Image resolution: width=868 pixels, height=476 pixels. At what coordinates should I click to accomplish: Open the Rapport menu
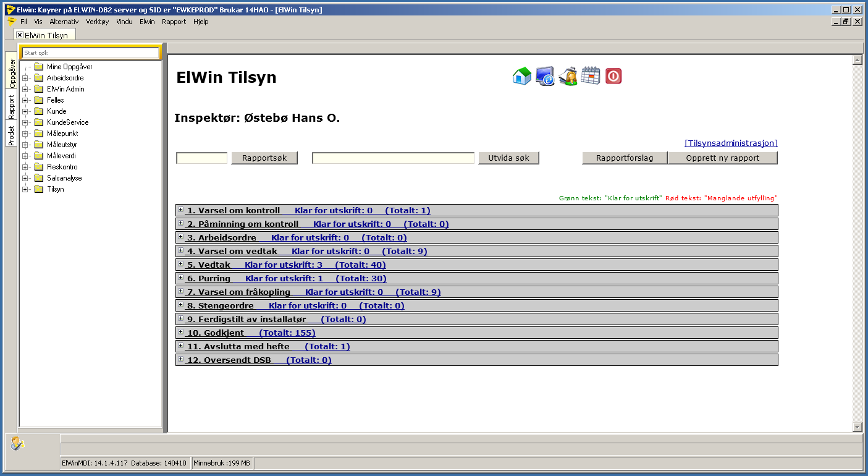coord(174,22)
